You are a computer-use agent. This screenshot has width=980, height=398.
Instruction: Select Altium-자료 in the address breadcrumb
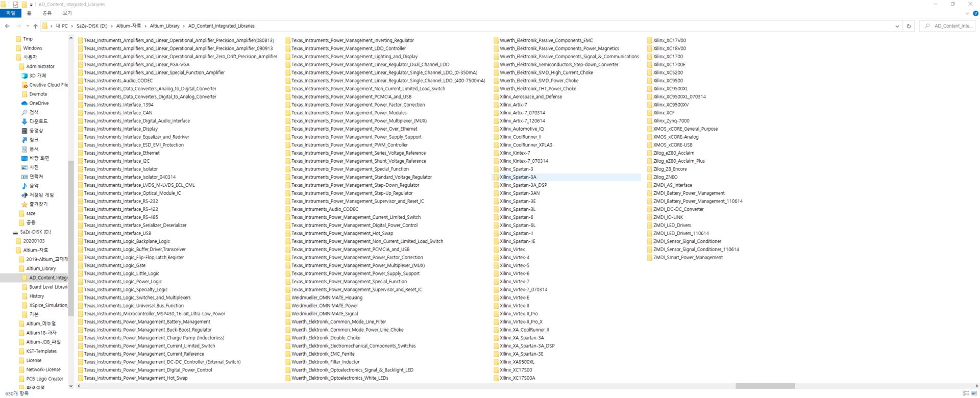pyautogui.click(x=129, y=26)
